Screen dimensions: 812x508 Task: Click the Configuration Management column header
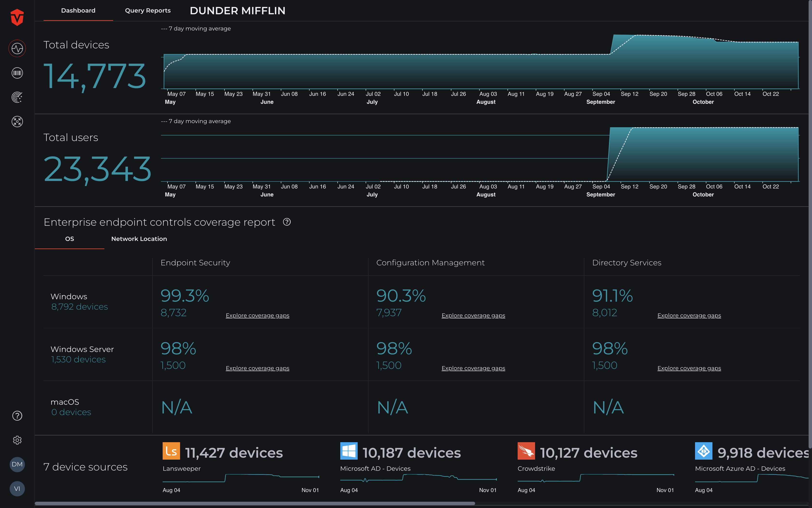tap(430, 263)
